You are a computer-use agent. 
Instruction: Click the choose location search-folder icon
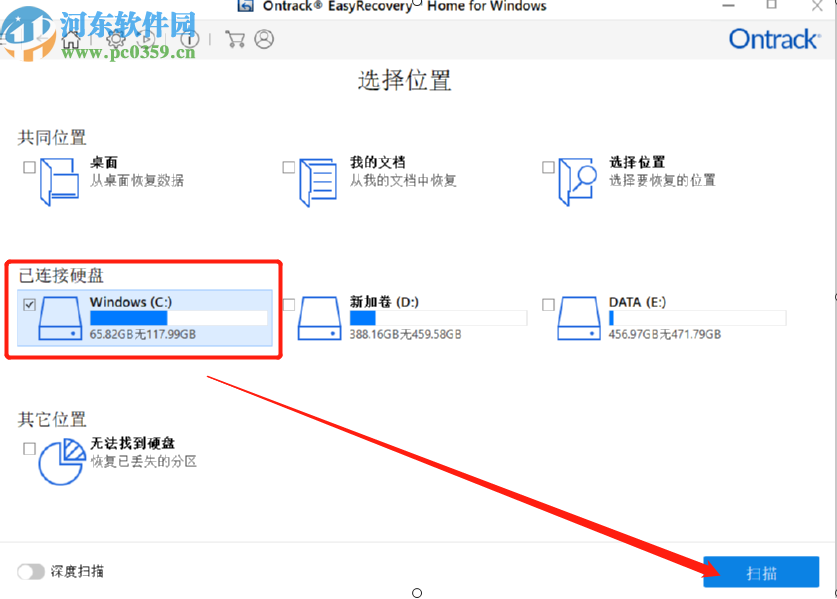(577, 181)
